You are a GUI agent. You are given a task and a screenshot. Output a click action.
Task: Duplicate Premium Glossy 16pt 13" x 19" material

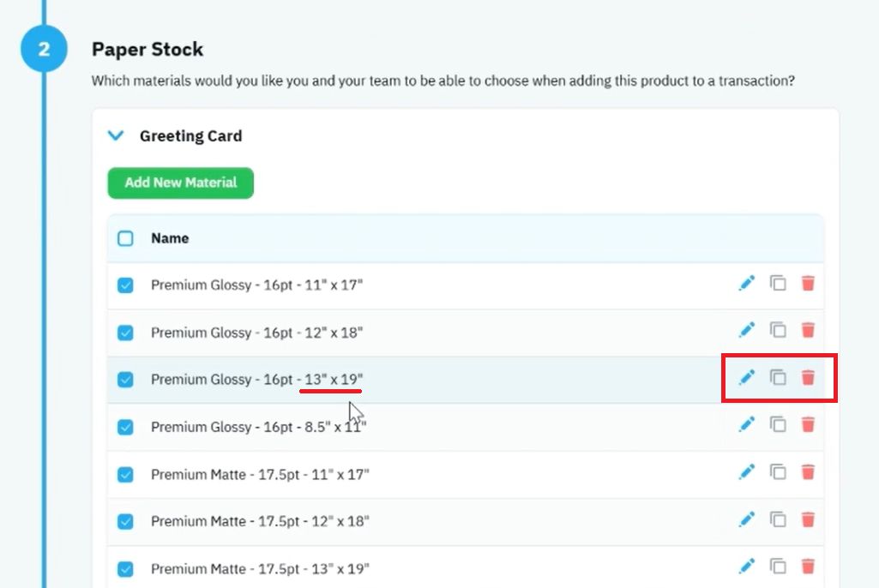[778, 378]
